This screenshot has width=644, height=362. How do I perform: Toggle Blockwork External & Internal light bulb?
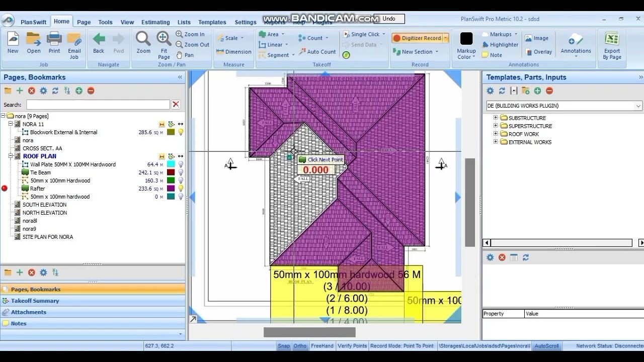pos(181,132)
